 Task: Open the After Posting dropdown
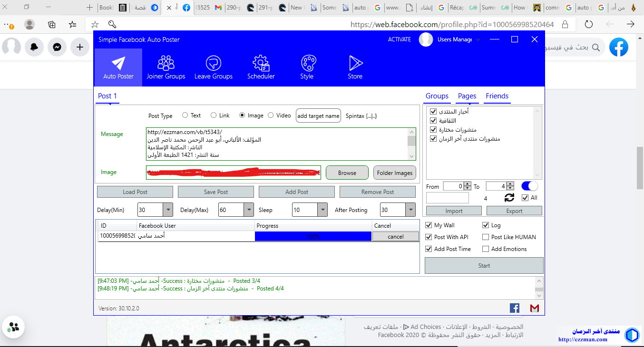pyautogui.click(x=410, y=210)
